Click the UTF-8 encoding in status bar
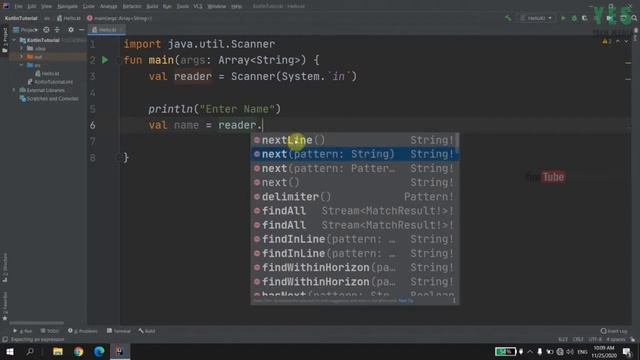Screen dimensions: 640x360 (x=595, y=339)
